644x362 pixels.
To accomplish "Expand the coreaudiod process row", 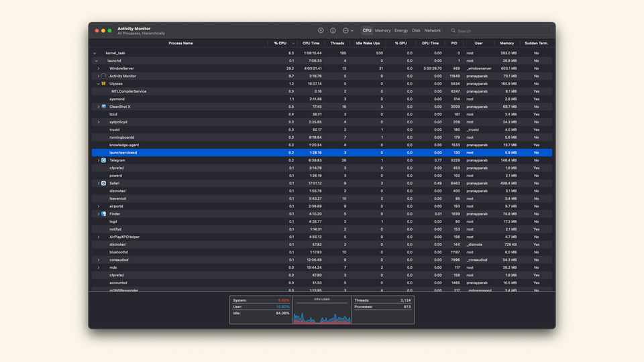I will [x=99, y=260].
